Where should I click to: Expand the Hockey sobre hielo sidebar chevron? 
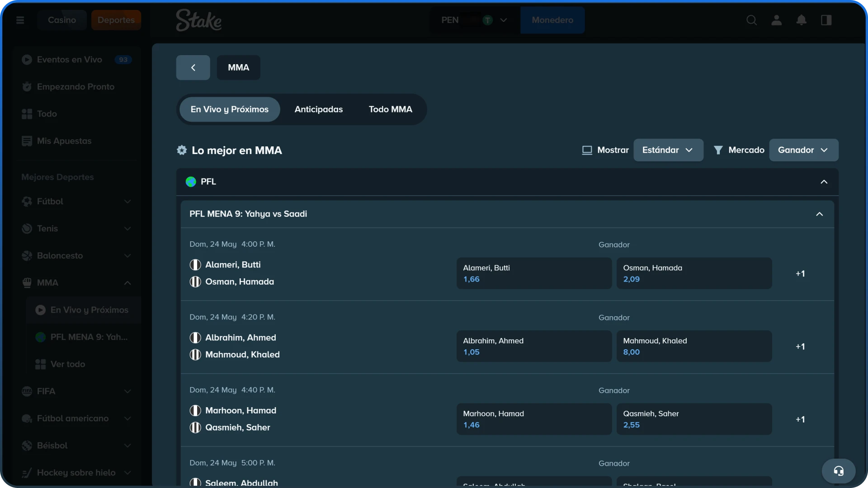tap(127, 473)
